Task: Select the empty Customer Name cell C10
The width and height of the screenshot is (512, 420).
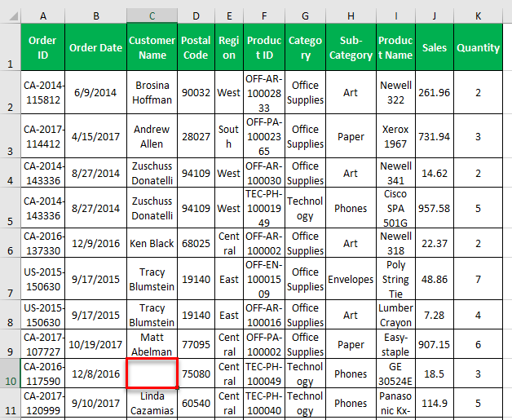Action: [x=152, y=373]
